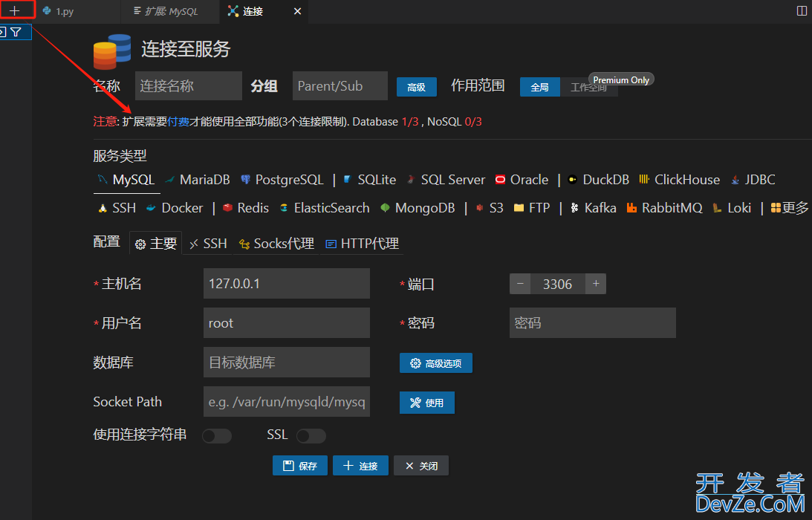
Task: Focus the 密码 password field
Action: pos(592,322)
